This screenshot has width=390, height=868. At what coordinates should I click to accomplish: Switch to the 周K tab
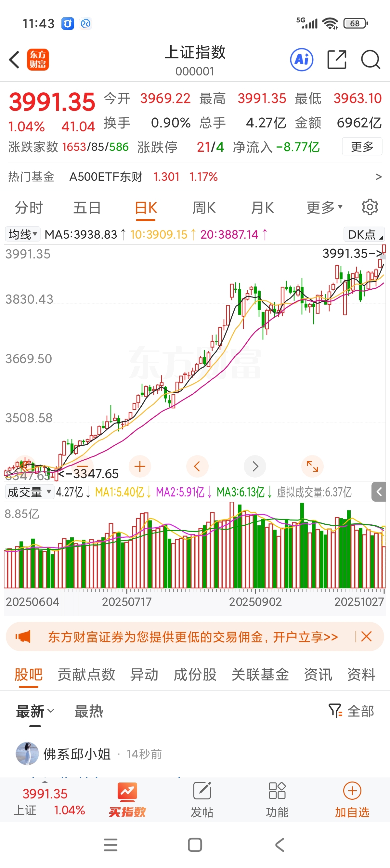204,207
